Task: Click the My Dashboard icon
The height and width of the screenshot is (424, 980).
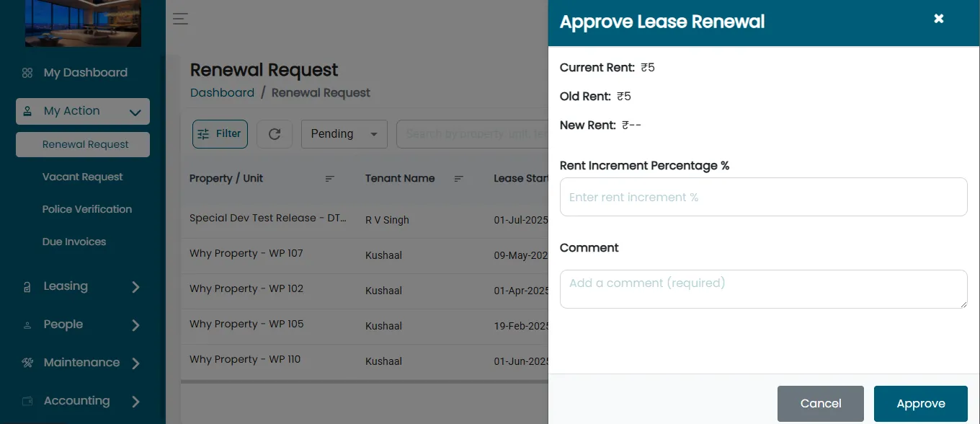Action: click(27, 73)
